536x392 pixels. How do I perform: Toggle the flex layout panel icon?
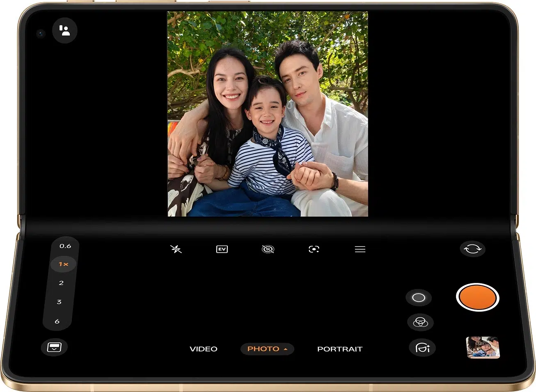coord(54,347)
